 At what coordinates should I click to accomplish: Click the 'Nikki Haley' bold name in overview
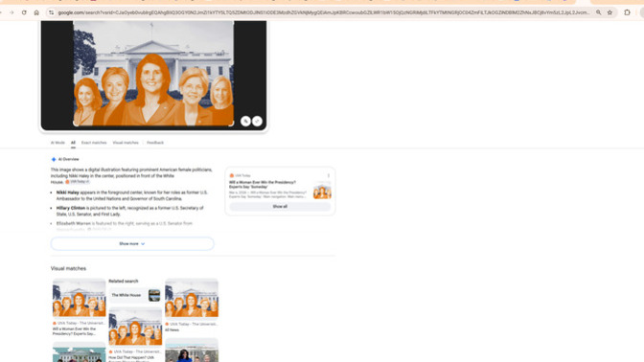(68, 192)
